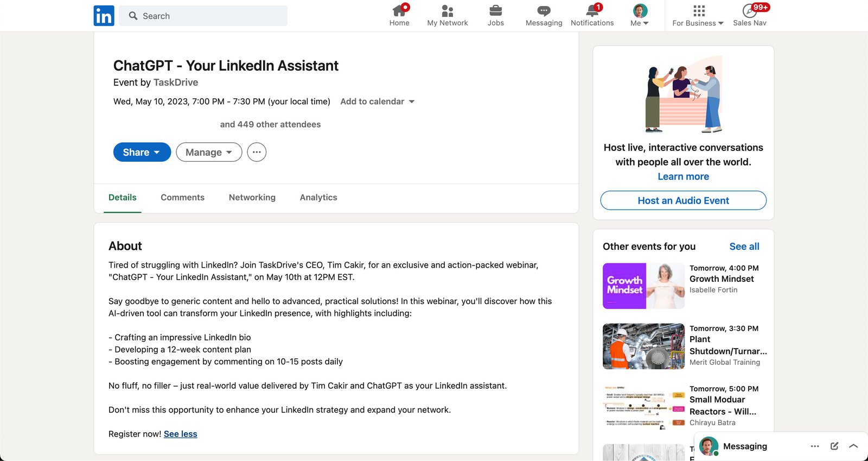This screenshot has height=461, width=868.
Task: Switch to the Comments tab
Action: click(x=182, y=198)
